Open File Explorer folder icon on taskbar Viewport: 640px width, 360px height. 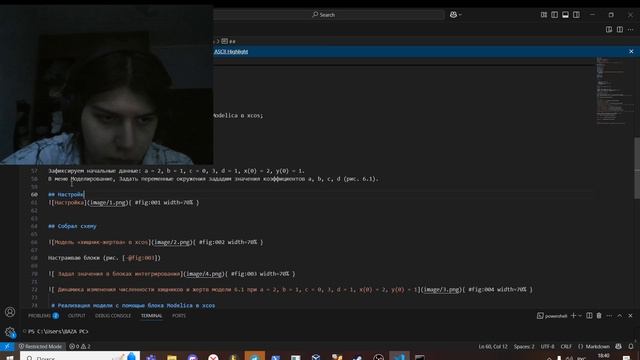click(x=172, y=357)
